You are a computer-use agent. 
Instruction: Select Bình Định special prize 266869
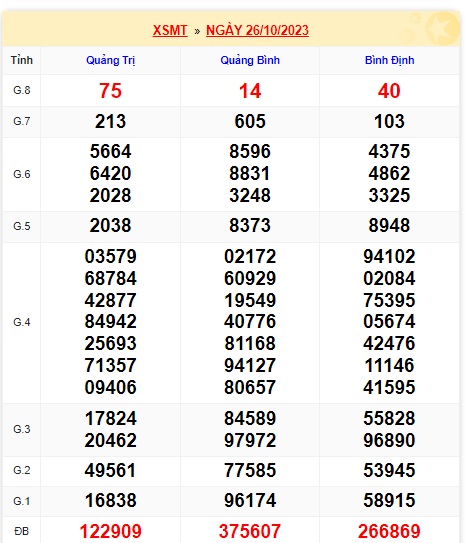tap(389, 531)
